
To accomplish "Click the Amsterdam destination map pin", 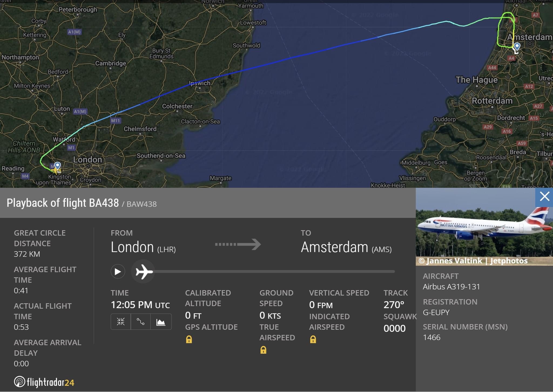I will [x=517, y=46].
